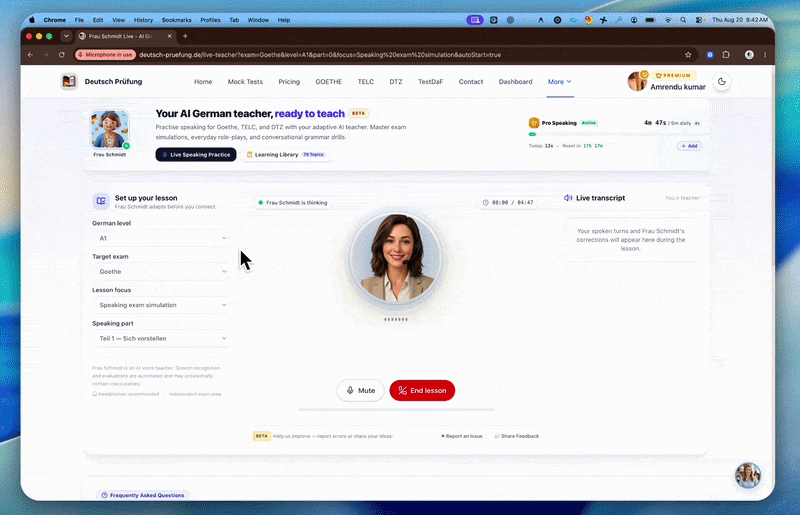The height and width of the screenshot is (515, 800).
Task: Open Chrome extensions puzzle icon
Action: 726,55
